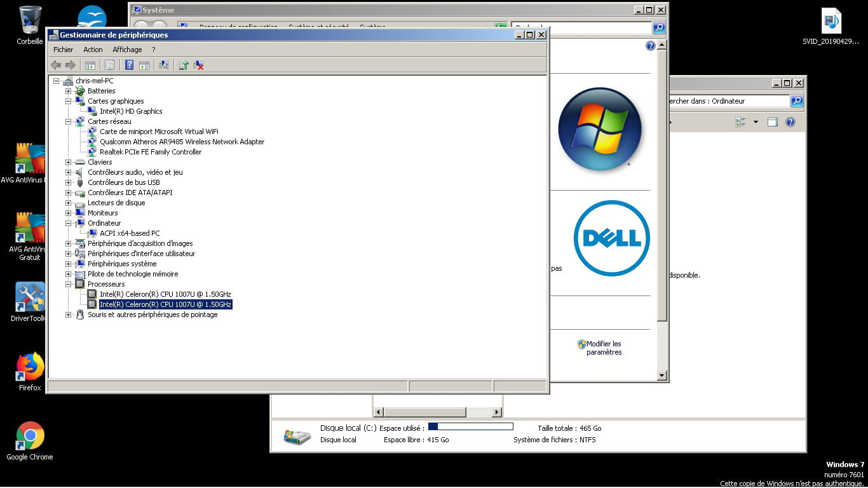The height and width of the screenshot is (488, 868).
Task: Expand the Claviers tree node
Action: coord(69,162)
